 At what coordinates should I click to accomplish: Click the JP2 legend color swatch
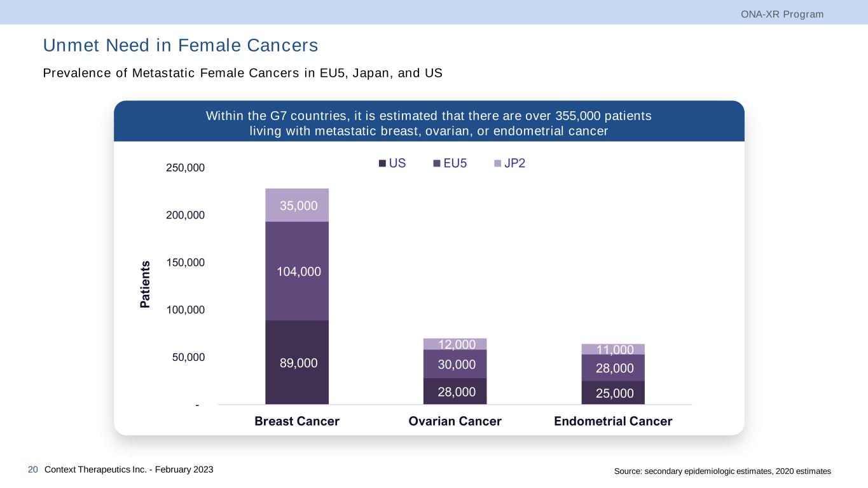tap(497, 164)
